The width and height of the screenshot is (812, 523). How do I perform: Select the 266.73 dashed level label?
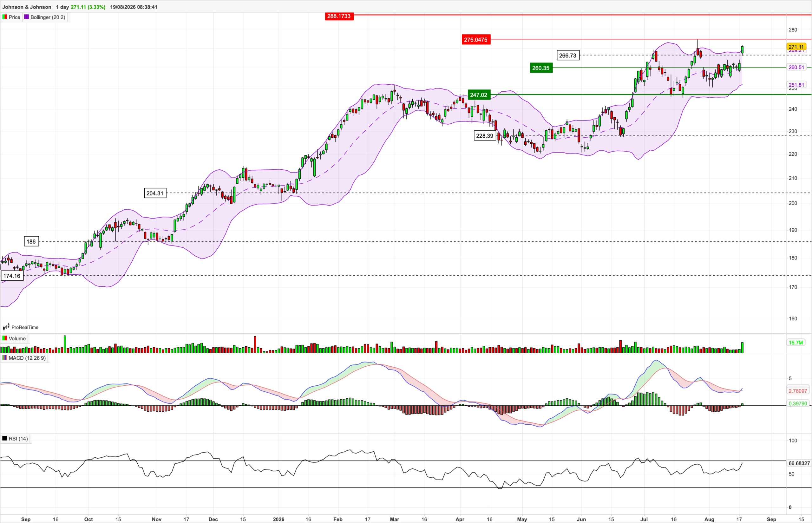(x=568, y=56)
